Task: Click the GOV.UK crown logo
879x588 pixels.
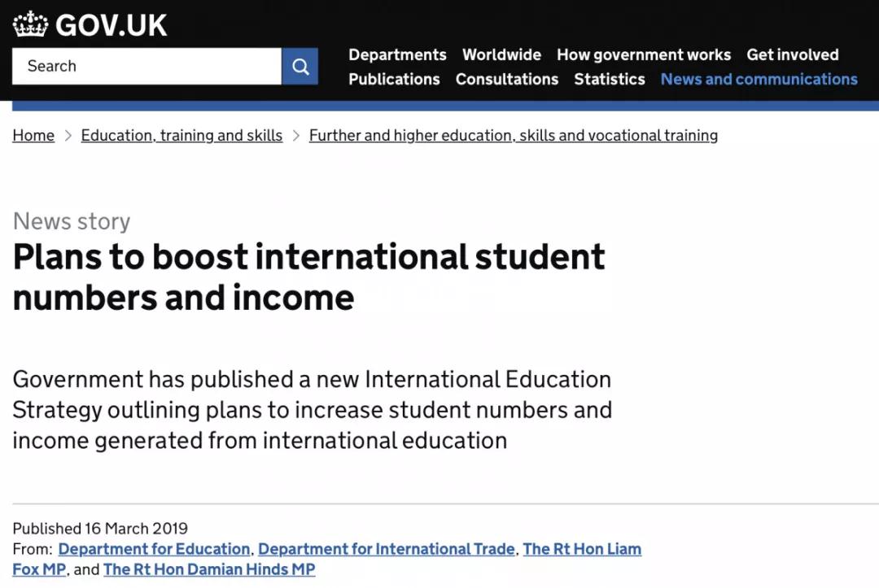Action: (31, 24)
